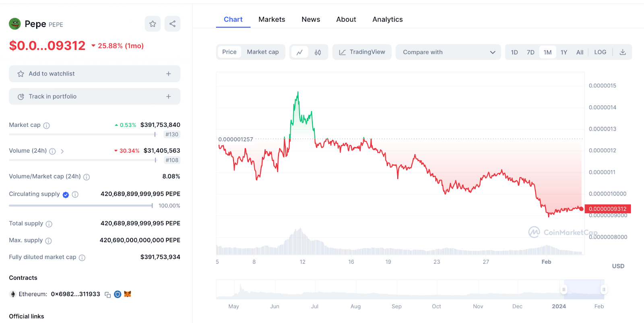Click the highlighted range in the overview timeline
Screen dimensions: 644x323
584,289
